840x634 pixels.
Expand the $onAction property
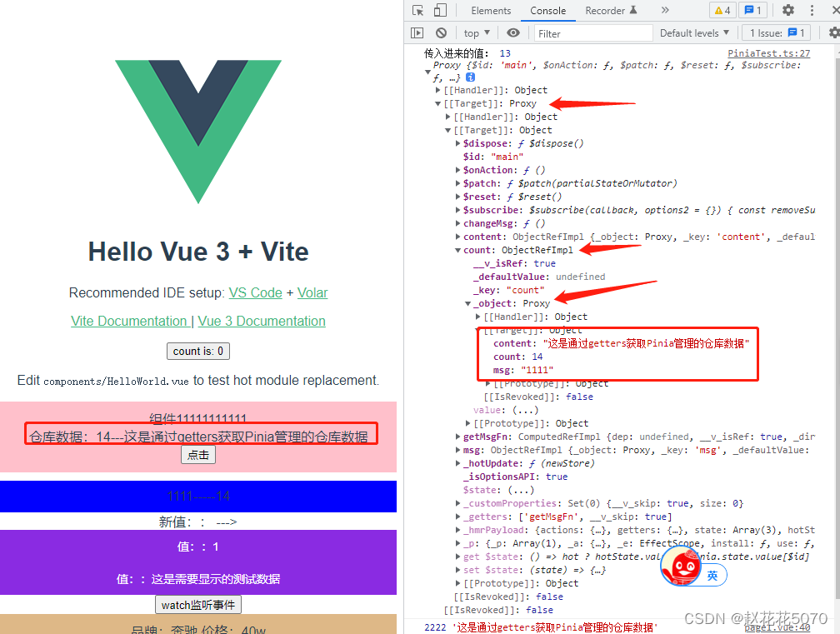click(458, 170)
